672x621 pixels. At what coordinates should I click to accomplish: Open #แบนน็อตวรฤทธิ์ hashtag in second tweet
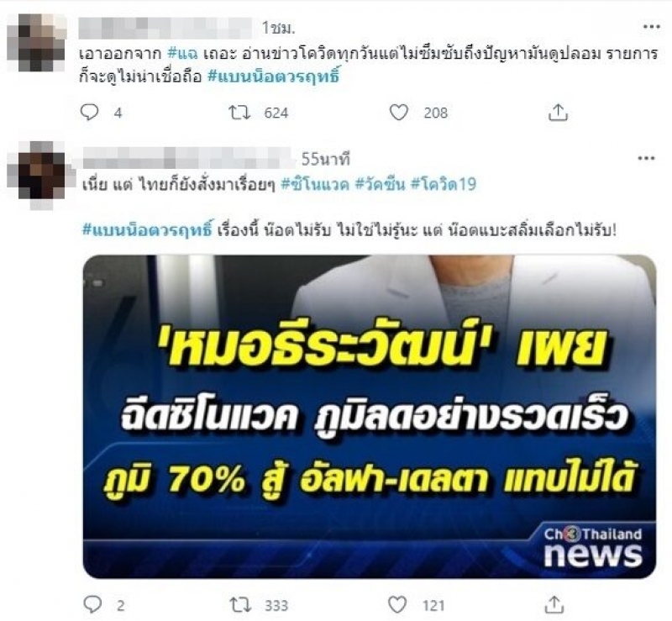pyautogui.click(x=147, y=230)
